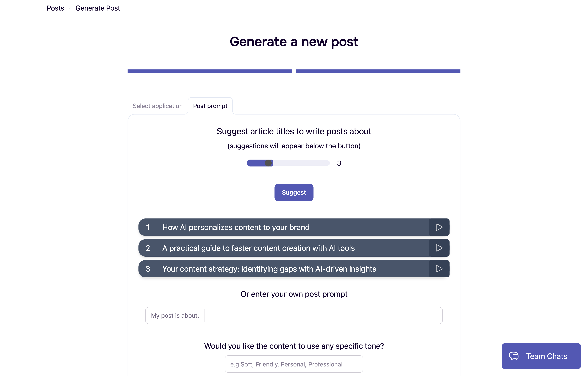The image size is (588, 376).
Task: Select the content strategy gaps suggestion
Action: [x=269, y=269]
